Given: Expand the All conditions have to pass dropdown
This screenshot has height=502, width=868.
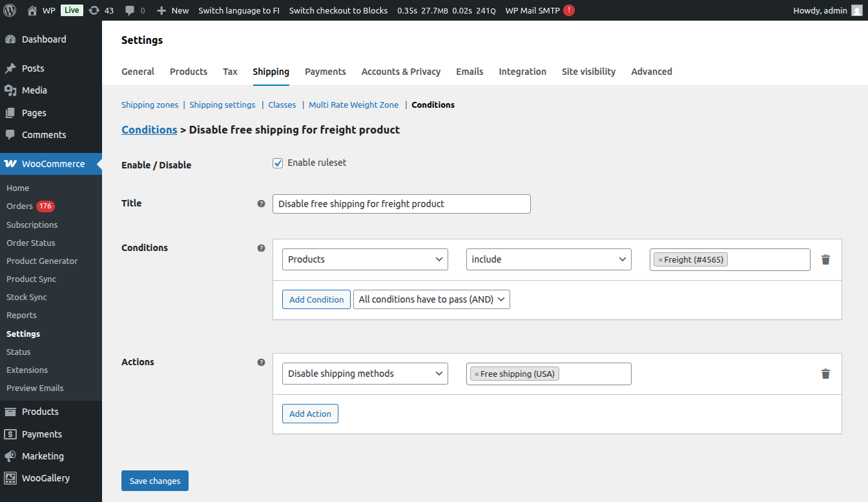Looking at the screenshot, I should pos(431,299).
